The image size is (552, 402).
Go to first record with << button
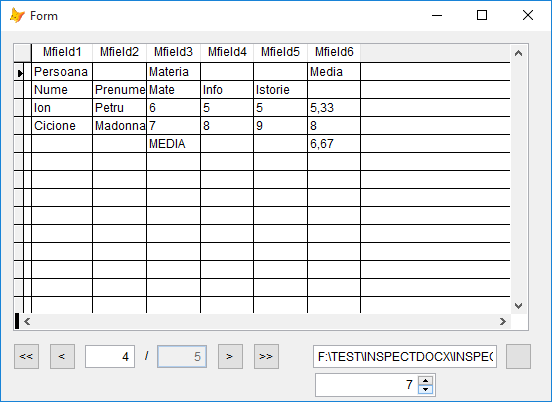pos(26,357)
